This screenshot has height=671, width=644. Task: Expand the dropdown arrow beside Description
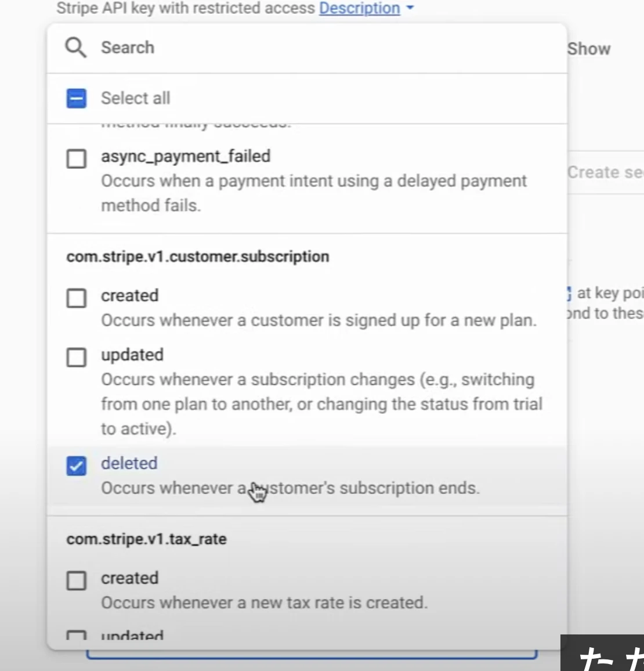pyautogui.click(x=410, y=8)
